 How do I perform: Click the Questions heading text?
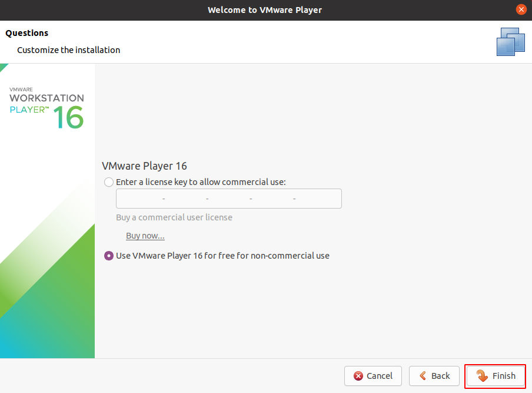click(x=27, y=33)
